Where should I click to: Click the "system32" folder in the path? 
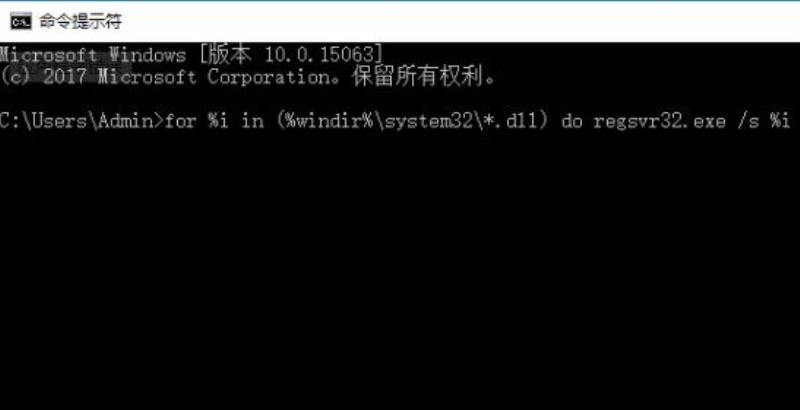click(428, 121)
